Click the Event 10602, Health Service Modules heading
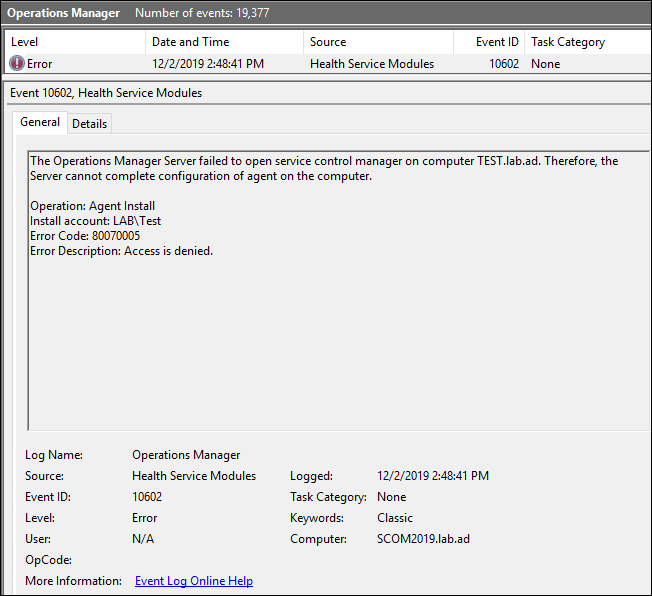652x596 pixels. pos(106,93)
